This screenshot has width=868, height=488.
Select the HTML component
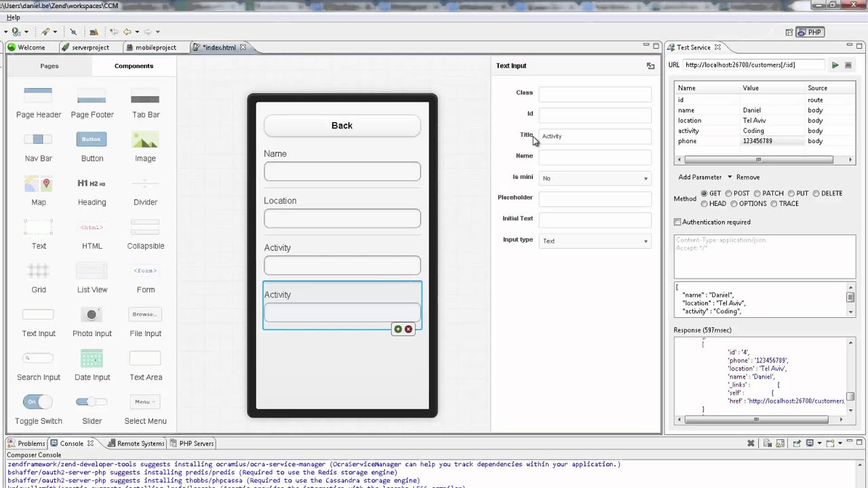pos(92,235)
